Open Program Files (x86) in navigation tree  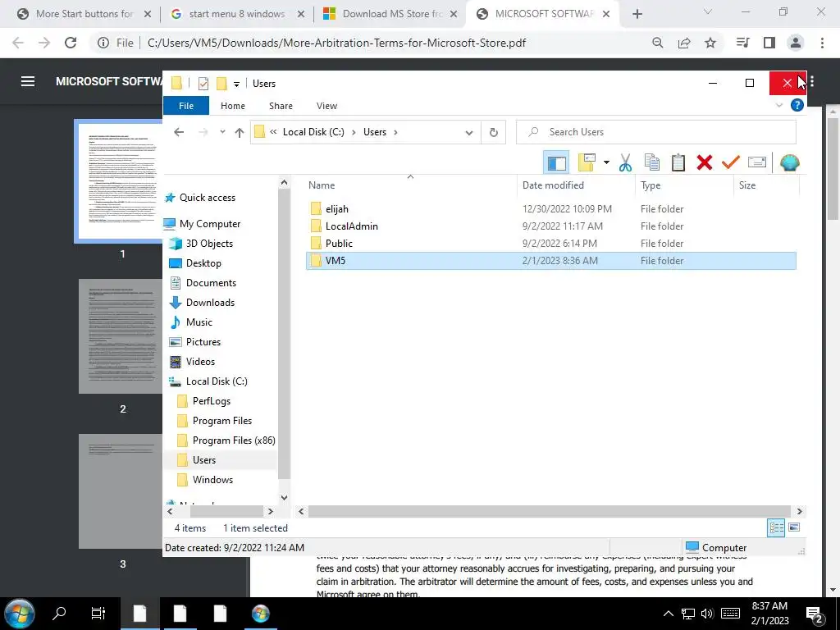tap(234, 441)
